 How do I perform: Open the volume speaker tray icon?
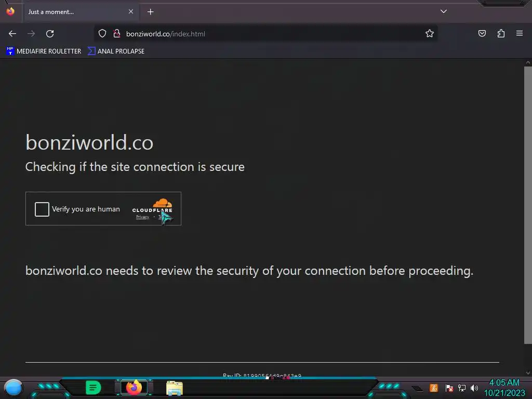tap(474, 388)
